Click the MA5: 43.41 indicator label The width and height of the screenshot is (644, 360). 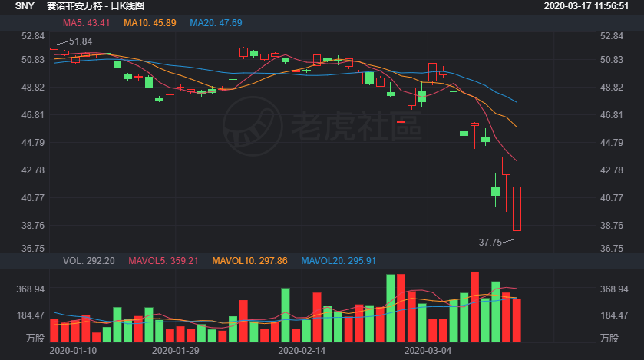point(86,23)
